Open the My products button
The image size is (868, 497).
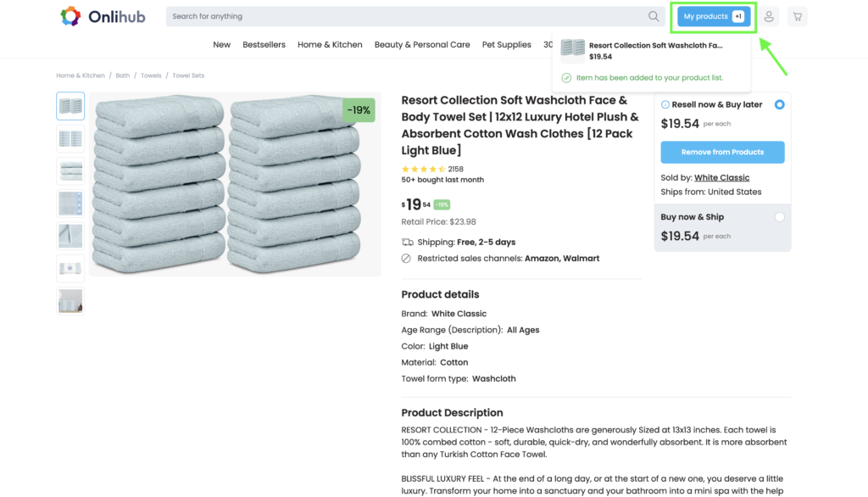tap(714, 16)
